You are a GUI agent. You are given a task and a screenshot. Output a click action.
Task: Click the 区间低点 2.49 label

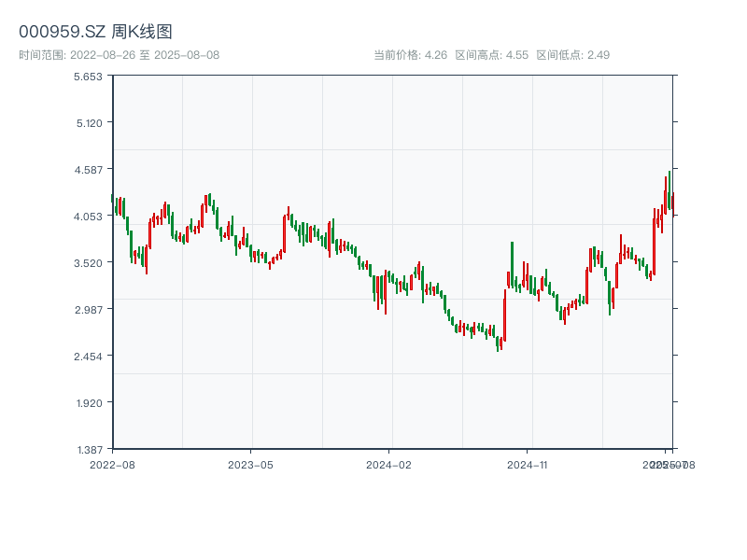(x=572, y=55)
